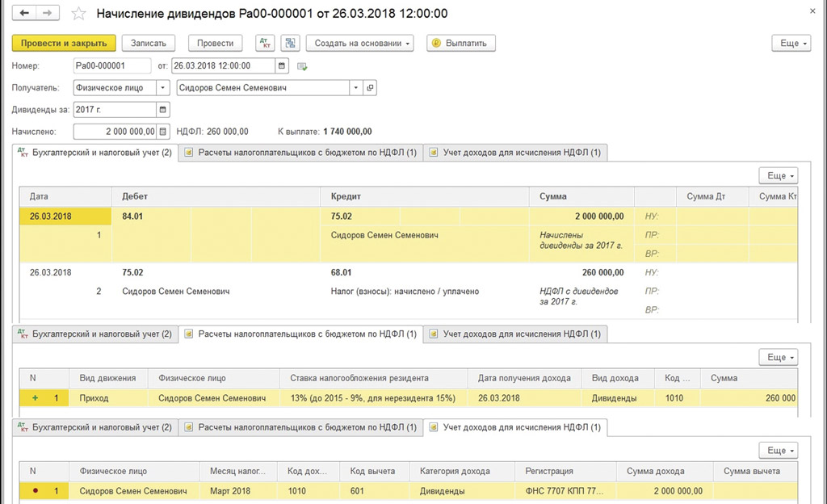
Task: Select the Код вычета 601 cell
Action: coord(375,491)
